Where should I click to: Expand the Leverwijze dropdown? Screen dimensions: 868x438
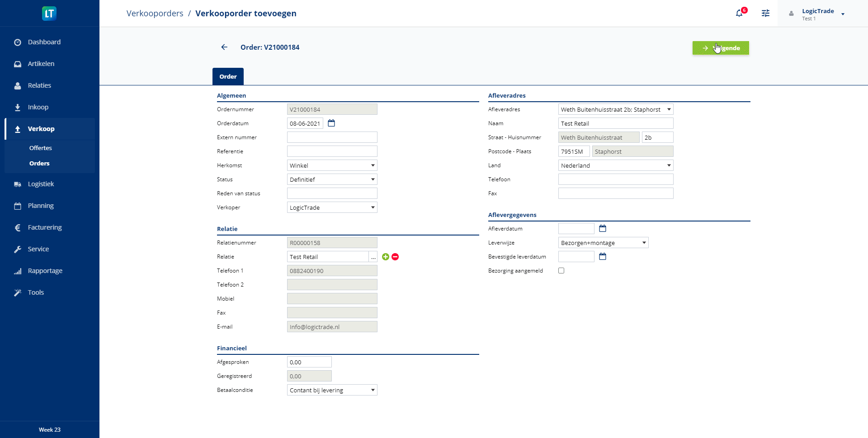(x=603, y=243)
